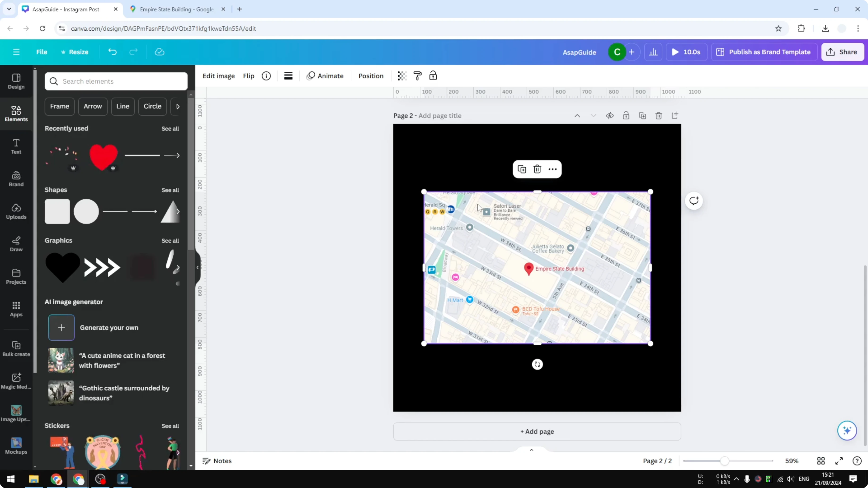This screenshot has height=488, width=868.
Task: Switch to Empire State Building tab
Action: (177, 9)
